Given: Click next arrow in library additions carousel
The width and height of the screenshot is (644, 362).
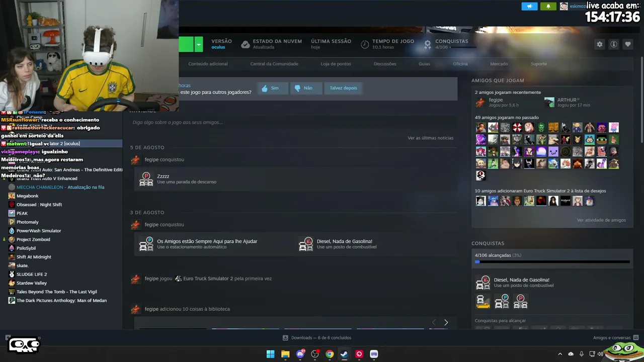Looking at the screenshot, I should [x=446, y=322].
